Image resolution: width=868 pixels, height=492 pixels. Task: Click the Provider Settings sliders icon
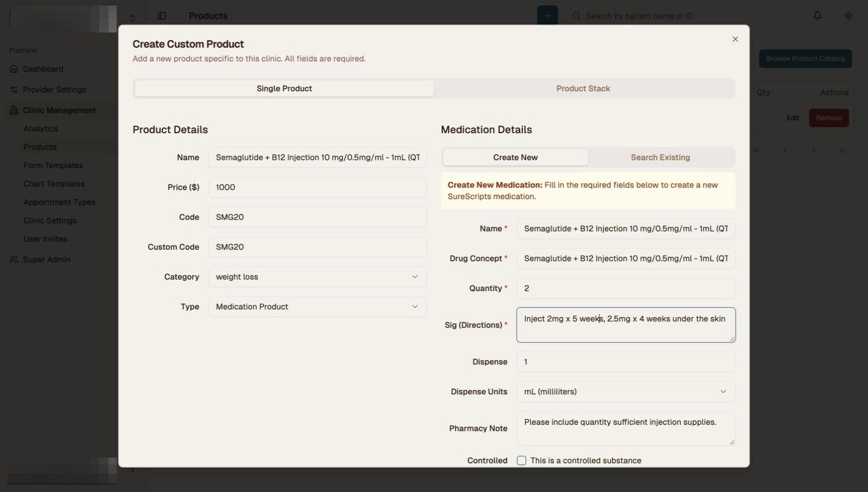coord(14,90)
